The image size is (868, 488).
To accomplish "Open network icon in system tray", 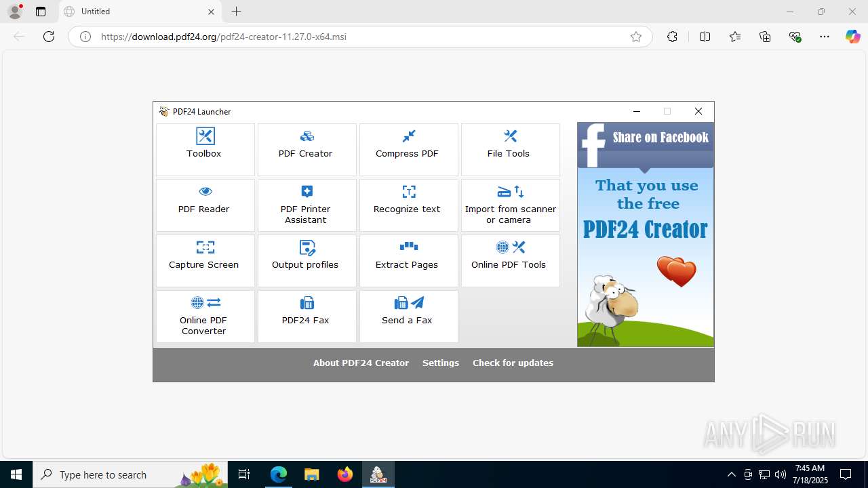I will (x=764, y=474).
